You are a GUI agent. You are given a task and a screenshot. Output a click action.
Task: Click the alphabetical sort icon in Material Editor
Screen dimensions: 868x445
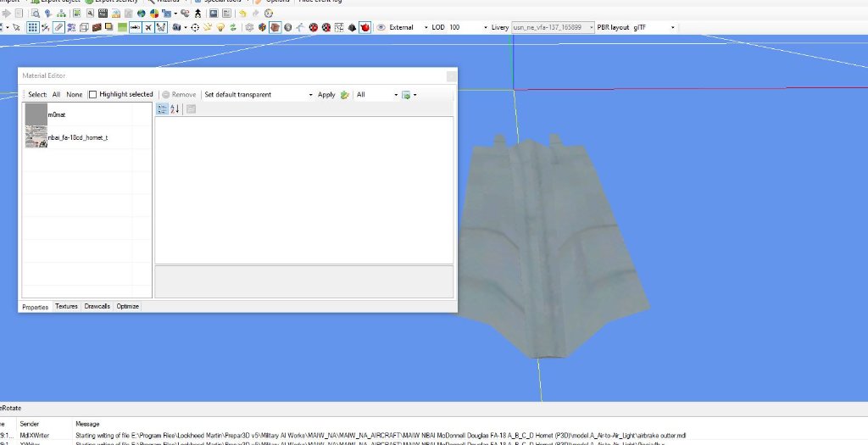tap(175, 109)
